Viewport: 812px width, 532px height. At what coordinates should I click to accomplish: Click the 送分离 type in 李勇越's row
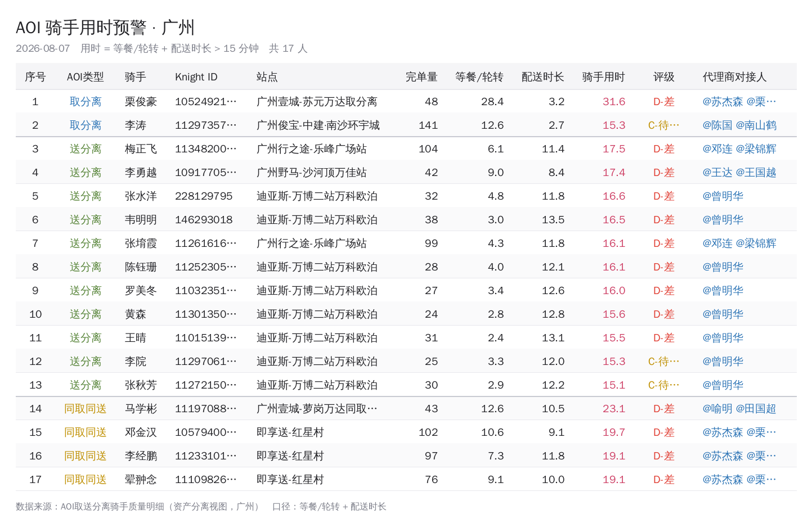(86, 173)
